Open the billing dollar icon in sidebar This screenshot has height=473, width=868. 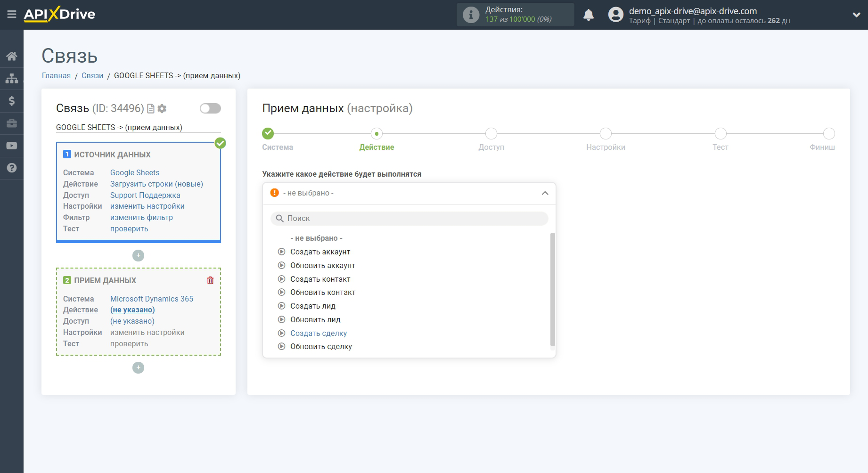tap(12, 101)
